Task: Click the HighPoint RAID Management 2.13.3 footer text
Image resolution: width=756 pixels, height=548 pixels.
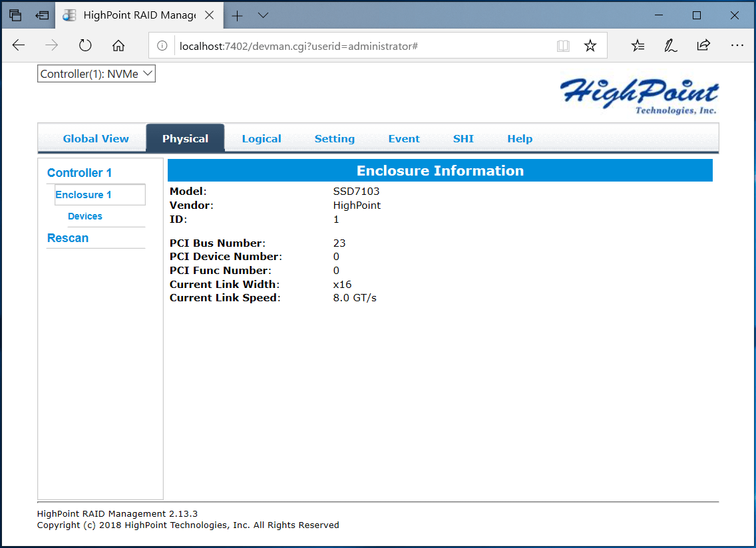Action: point(117,514)
